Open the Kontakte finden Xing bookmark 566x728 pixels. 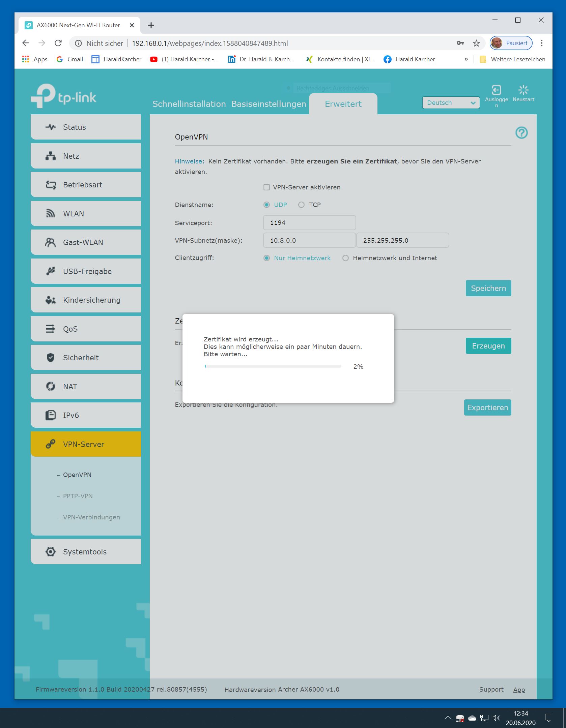tap(340, 59)
